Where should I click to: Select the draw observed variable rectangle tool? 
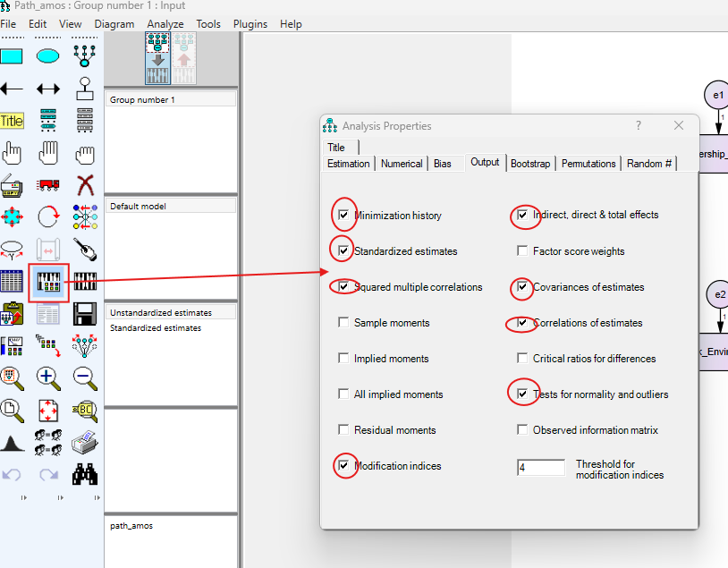(x=12, y=56)
